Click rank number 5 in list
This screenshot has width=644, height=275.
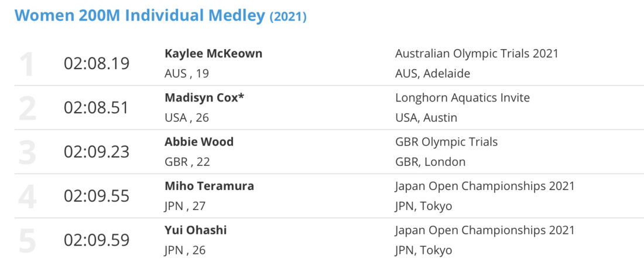27,240
